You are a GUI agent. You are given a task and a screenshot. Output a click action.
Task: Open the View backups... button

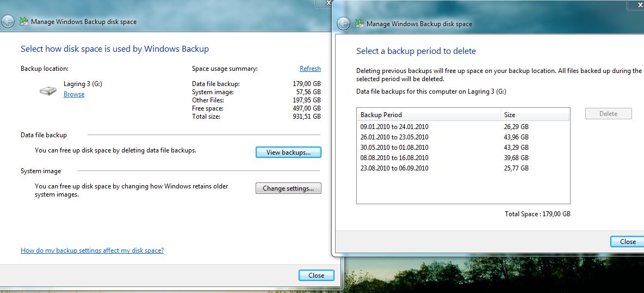point(288,152)
